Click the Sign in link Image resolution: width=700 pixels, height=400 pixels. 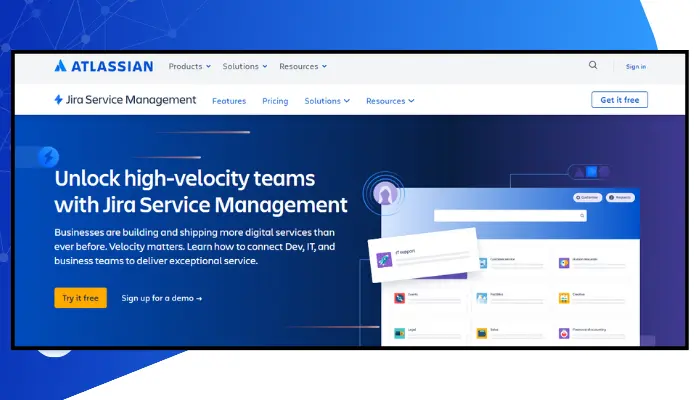[x=636, y=67]
